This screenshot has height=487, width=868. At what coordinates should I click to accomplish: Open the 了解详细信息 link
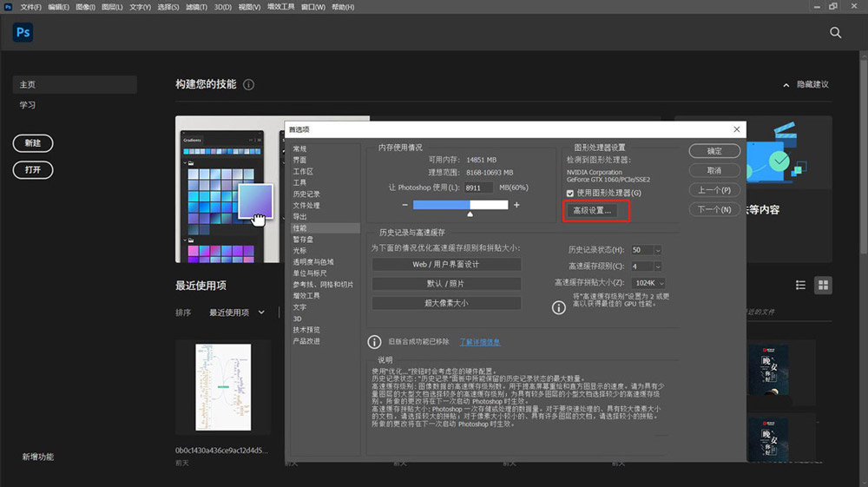coord(479,342)
